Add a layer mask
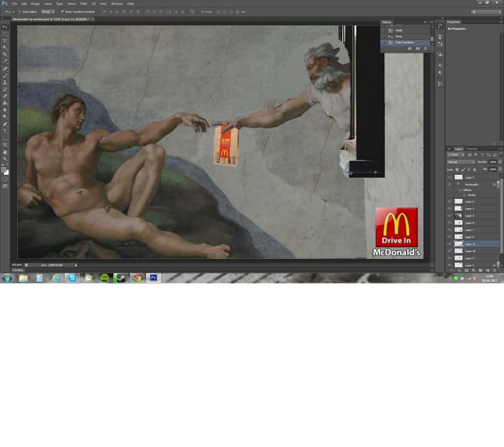This screenshot has width=504, height=447. tap(467, 271)
